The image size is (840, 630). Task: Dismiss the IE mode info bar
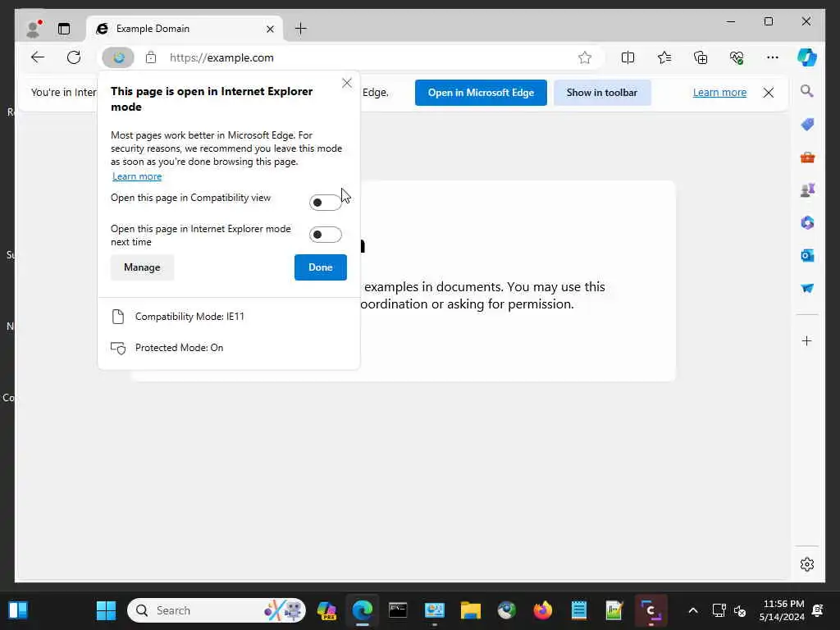click(x=768, y=93)
